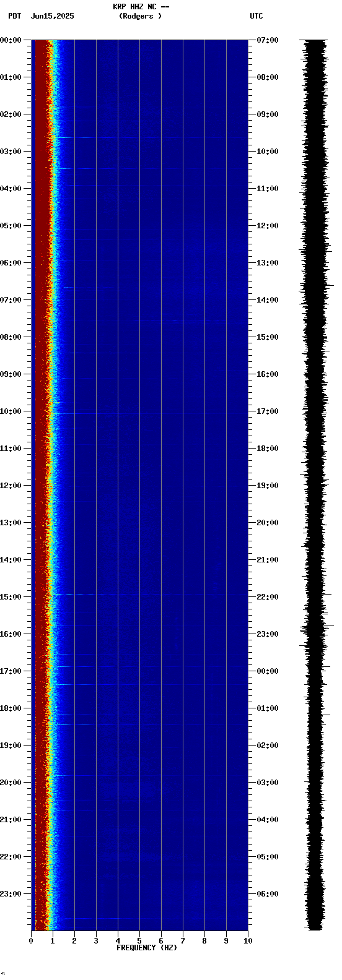Click the UTC '22:00' time tick
The width and height of the screenshot is (342, 980).
coord(268,597)
